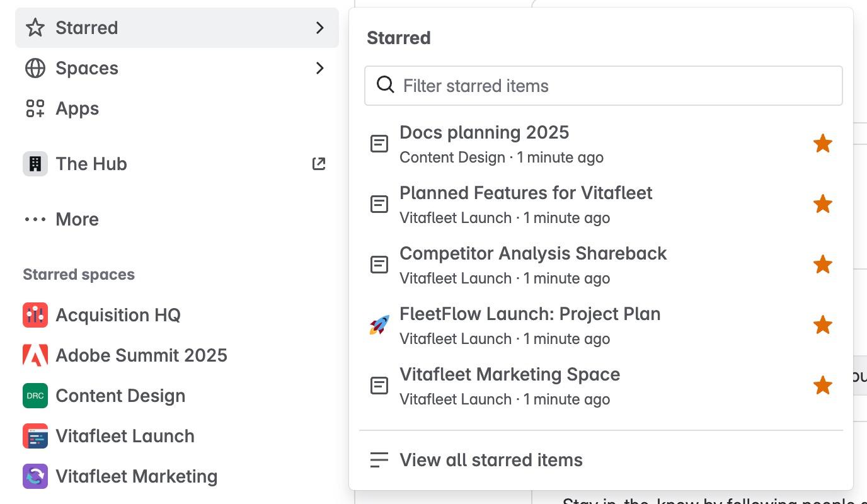Click the Starred star icon in sidebar

[x=35, y=28]
